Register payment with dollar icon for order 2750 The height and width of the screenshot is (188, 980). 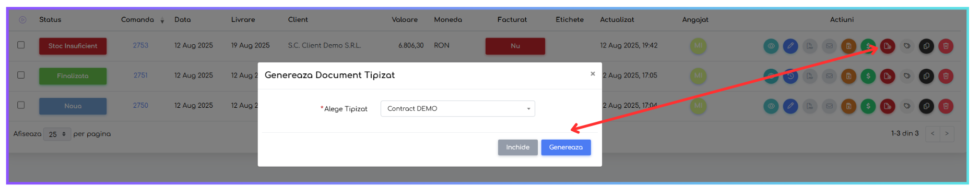click(868, 106)
